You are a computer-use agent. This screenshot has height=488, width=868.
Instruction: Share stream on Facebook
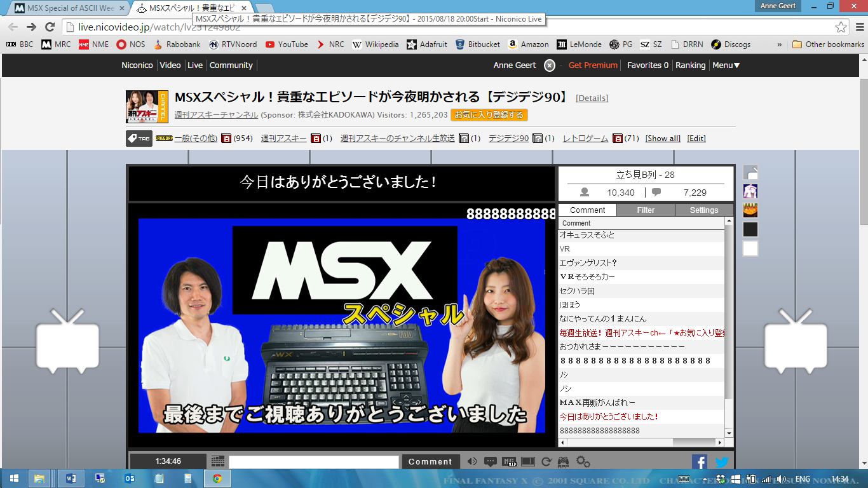coord(700,463)
